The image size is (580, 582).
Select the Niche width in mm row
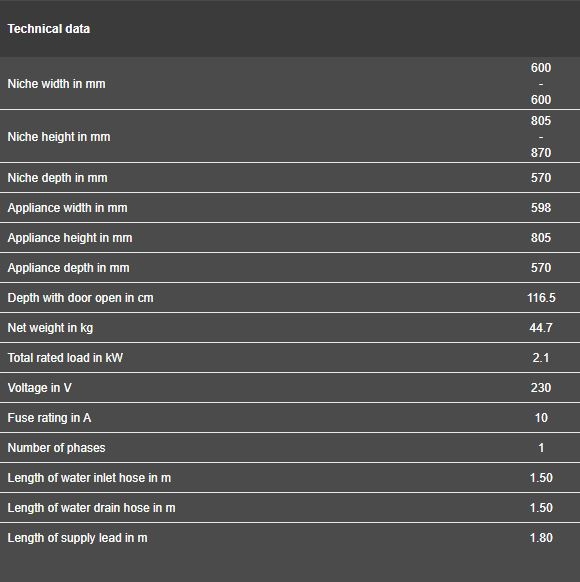coord(290,83)
